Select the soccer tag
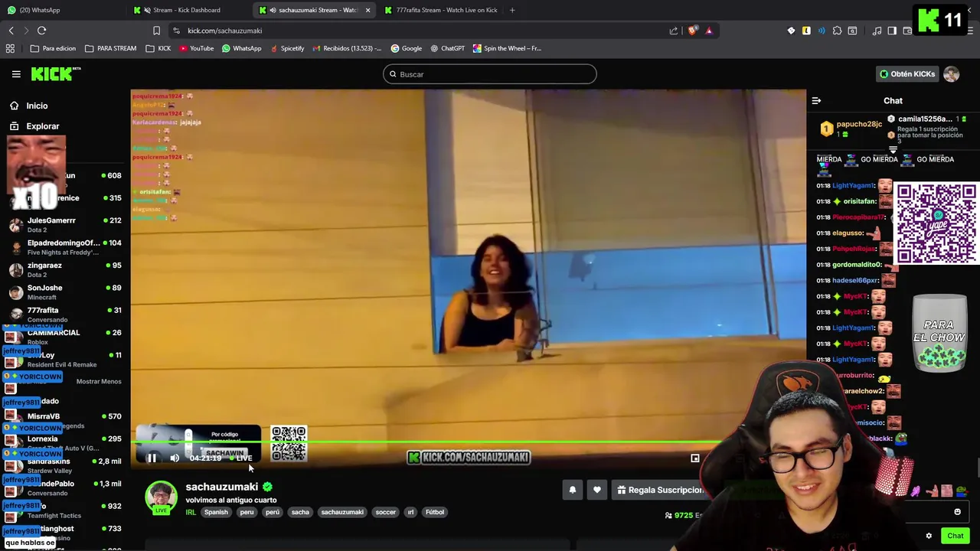The image size is (980, 551). 386,512
